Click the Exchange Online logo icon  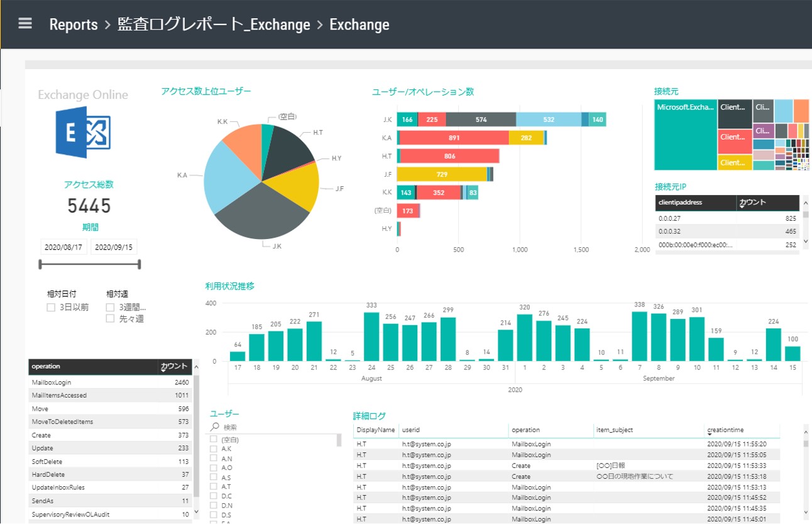point(82,132)
